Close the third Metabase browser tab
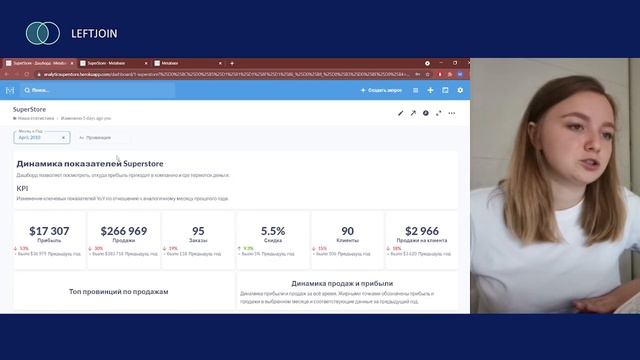640x360 pixels. (x=220, y=63)
